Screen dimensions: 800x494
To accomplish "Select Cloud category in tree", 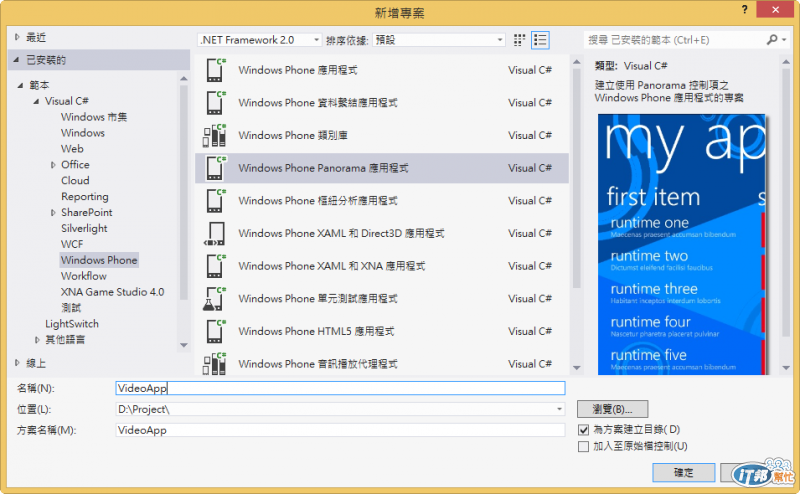I will (75, 181).
